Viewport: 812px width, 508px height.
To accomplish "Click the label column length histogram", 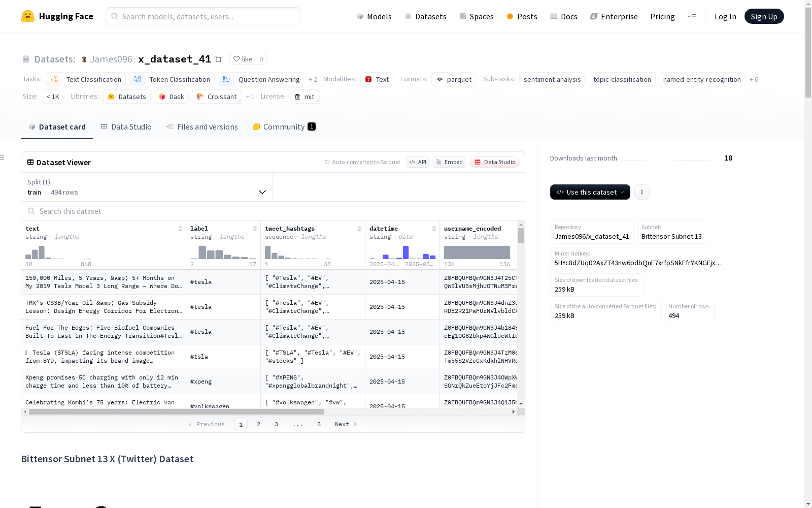I will click(x=223, y=252).
